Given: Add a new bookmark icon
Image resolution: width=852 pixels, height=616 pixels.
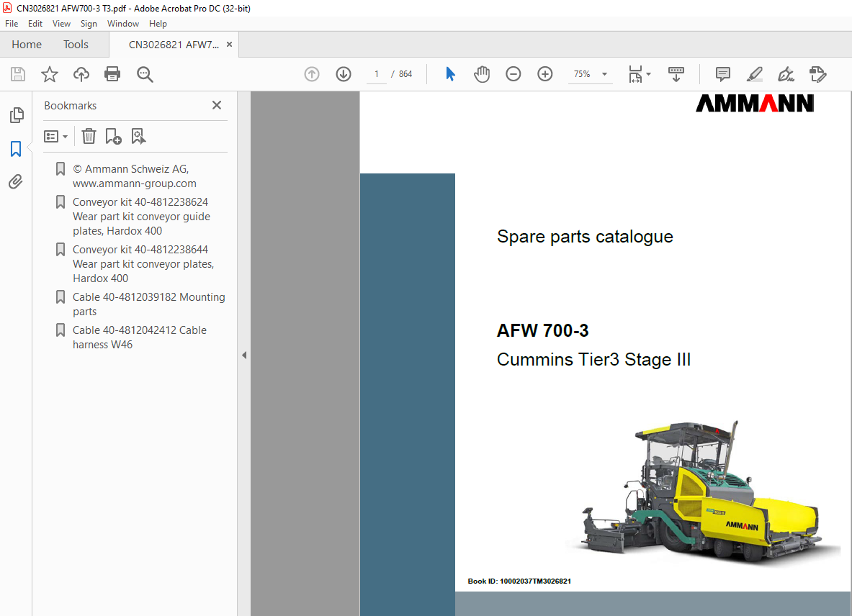Looking at the screenshot, I should point(113,136).
